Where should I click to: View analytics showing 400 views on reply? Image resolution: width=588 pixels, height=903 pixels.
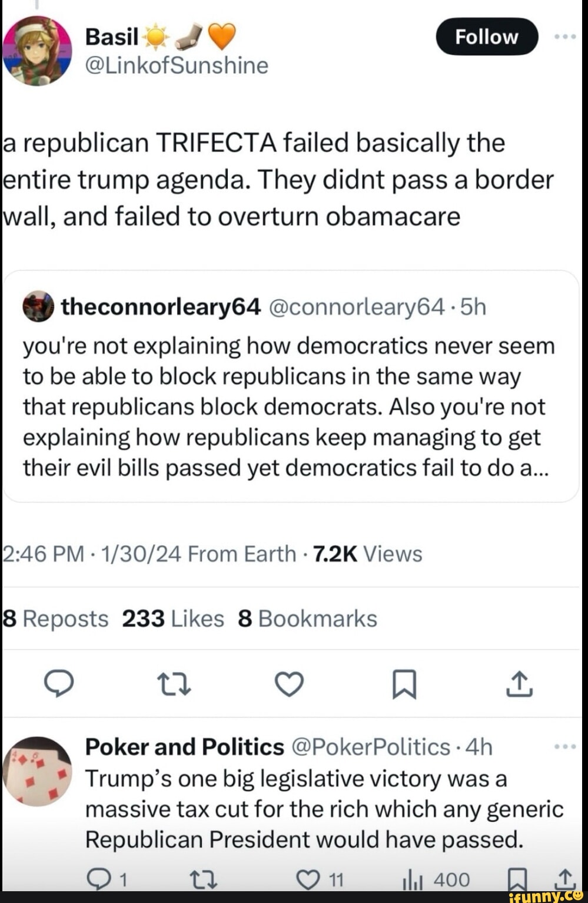click(x=436, y=879)
